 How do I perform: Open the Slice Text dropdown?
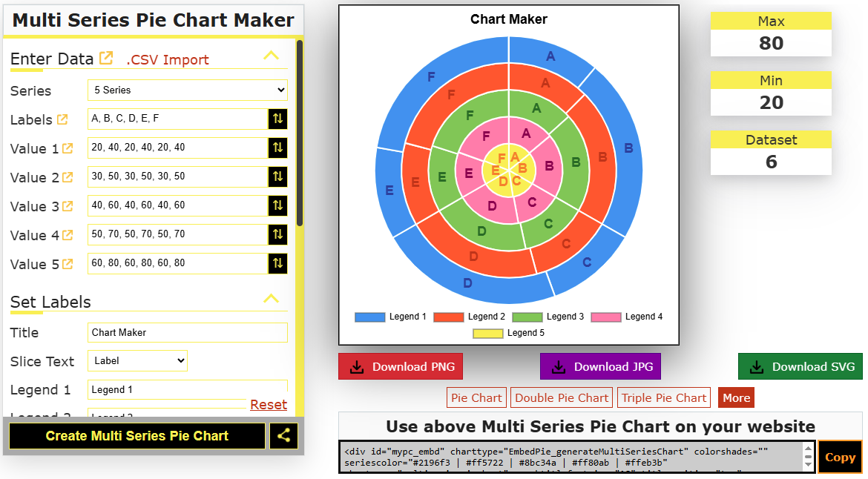coord(137,361)
